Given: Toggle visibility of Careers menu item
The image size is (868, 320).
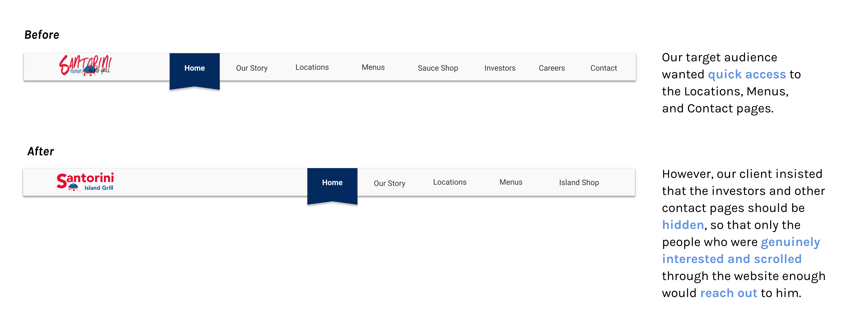Looking at the screenshot, I should click(552, 68).
